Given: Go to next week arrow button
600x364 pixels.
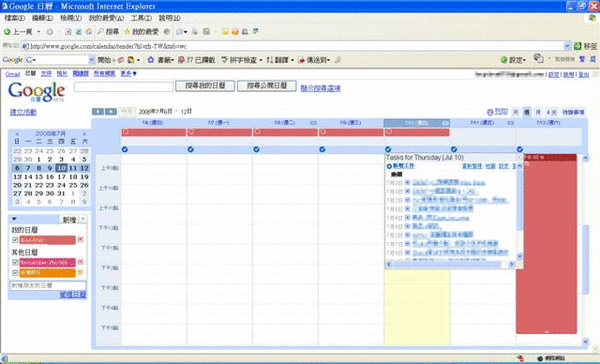Looking at the screenshot, I should [111, 111].
